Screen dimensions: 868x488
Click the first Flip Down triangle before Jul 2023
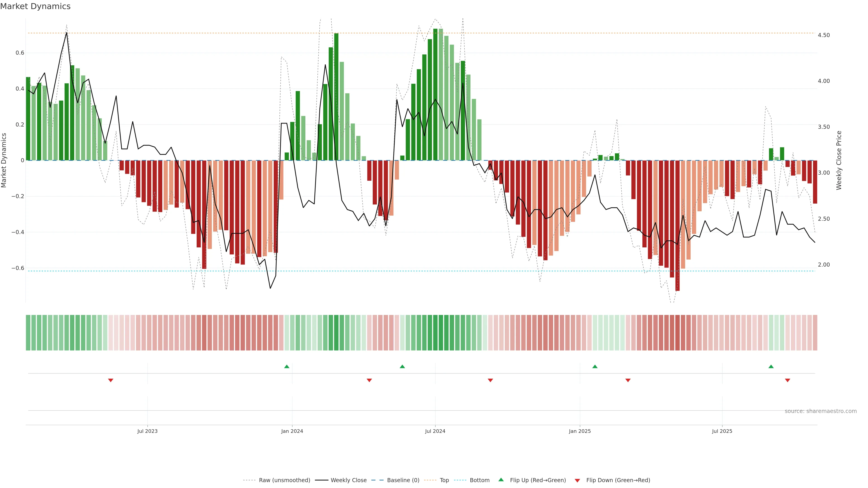pos(111,380)
